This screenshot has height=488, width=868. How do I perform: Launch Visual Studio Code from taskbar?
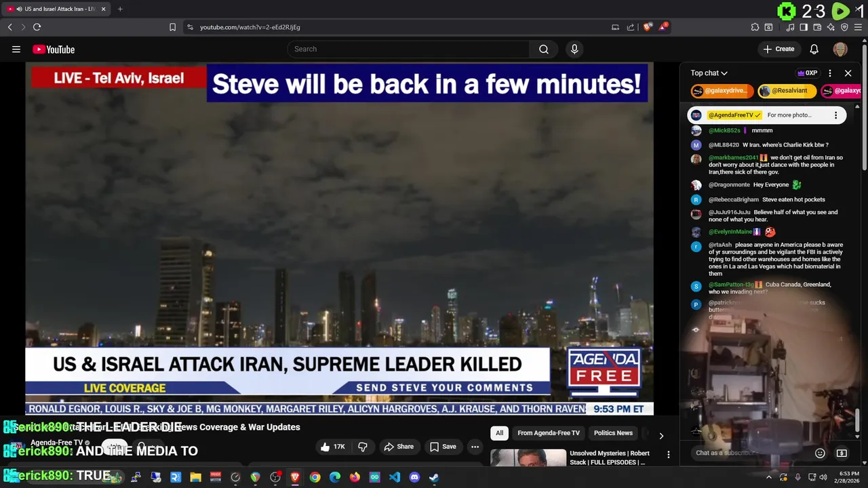click(395, 477)
